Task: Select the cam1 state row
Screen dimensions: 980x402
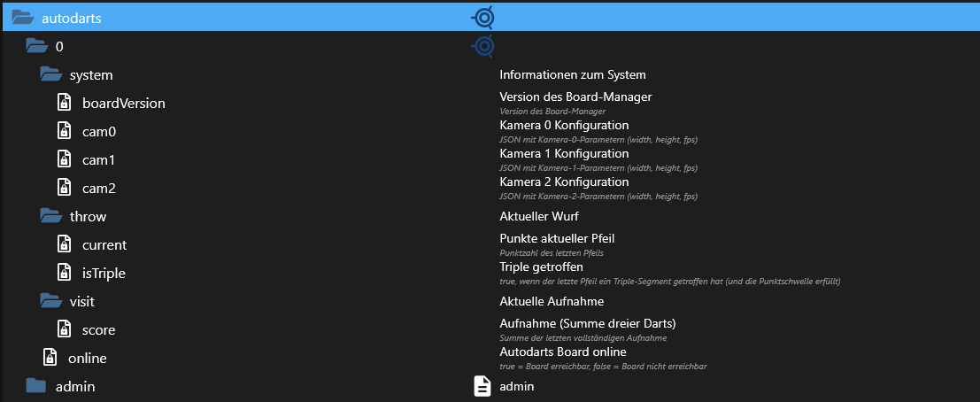Action: 99,160
